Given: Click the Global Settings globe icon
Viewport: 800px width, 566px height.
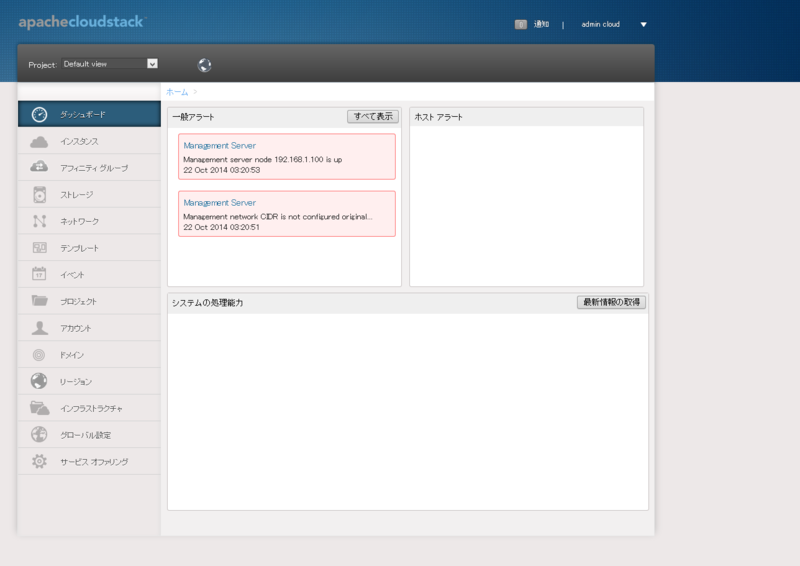Looking at the screenshot, I should click(39, 434).
